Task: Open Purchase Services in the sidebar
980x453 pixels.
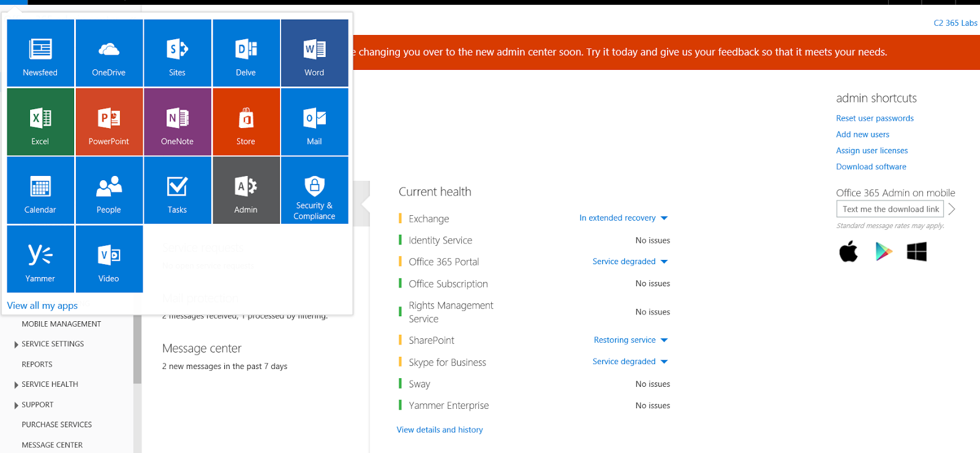Action: coord(56,424)
